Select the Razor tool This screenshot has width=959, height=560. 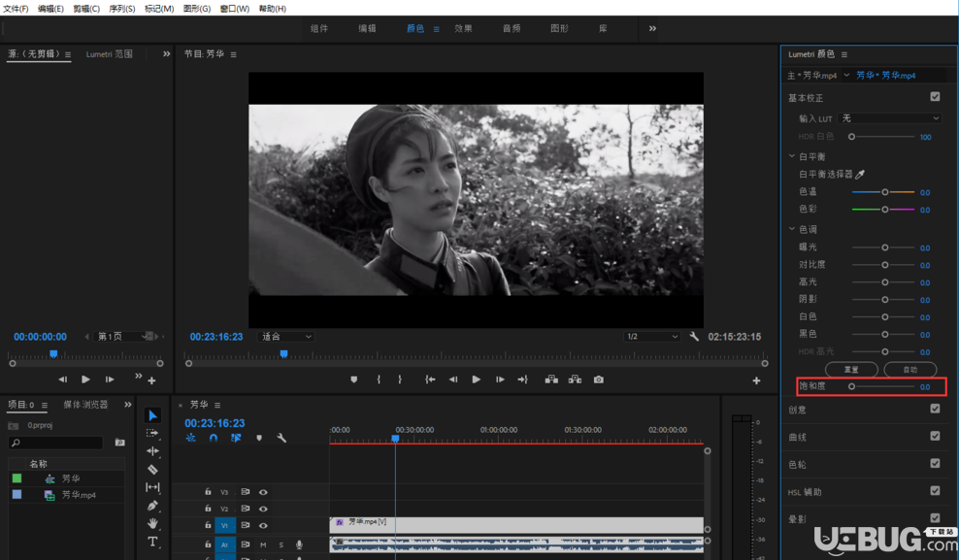(x=152, y=470)
